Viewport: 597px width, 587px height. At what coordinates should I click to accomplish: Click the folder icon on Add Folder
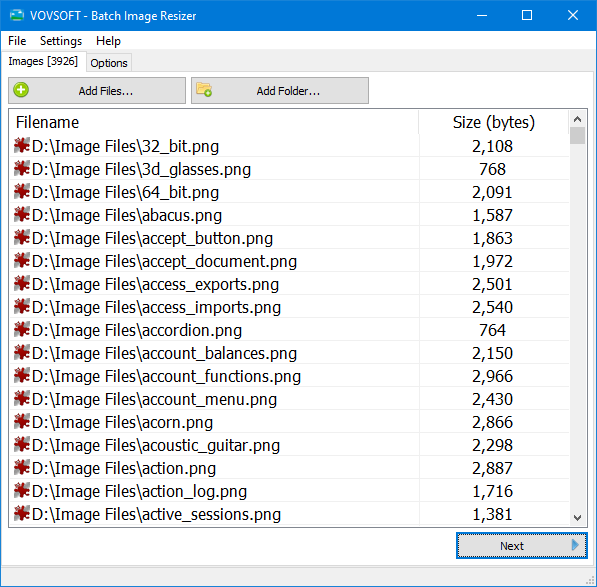point(204,90)
